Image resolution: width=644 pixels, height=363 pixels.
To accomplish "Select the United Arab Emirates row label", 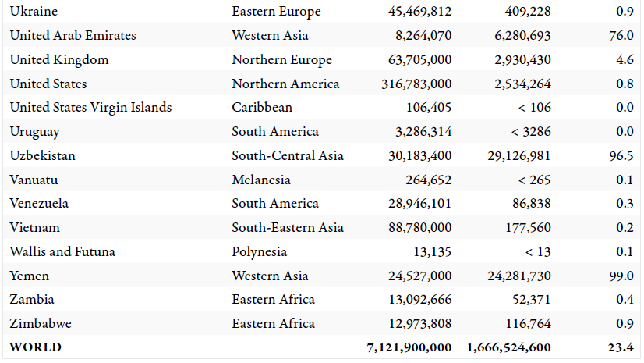I will (x=73, y=35).
